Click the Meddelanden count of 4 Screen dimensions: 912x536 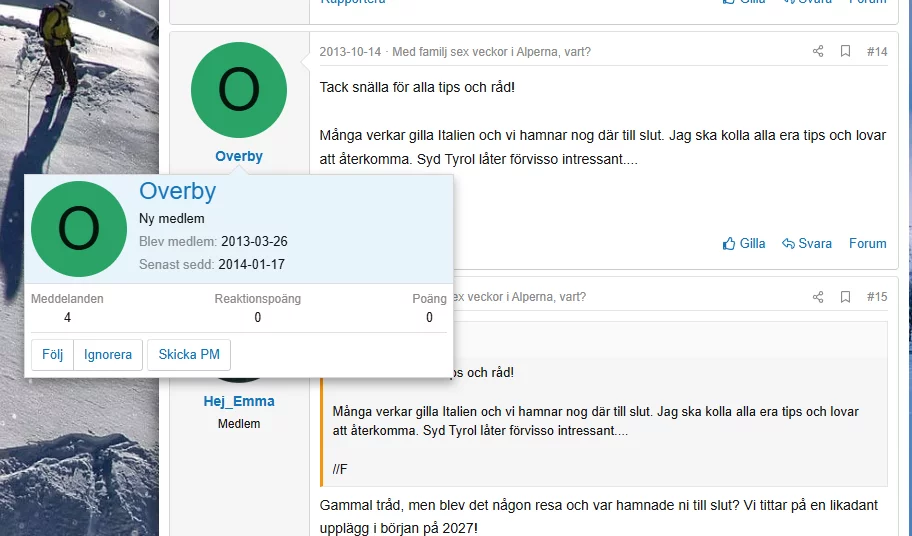coord(67,317)
